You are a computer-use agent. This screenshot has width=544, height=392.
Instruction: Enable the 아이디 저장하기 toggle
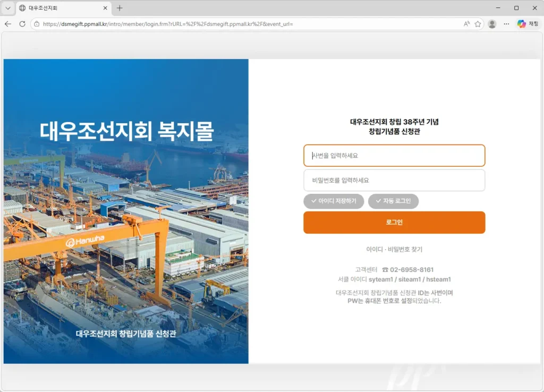[x=334, y=201]
